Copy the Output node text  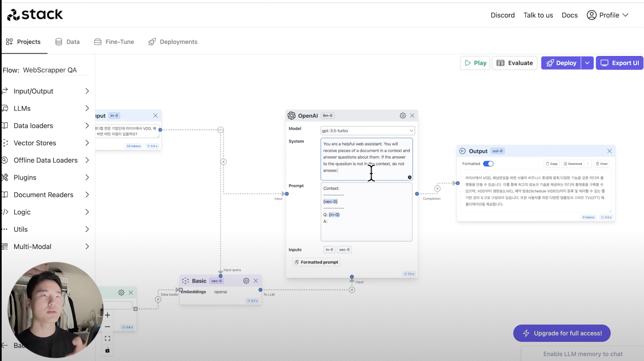click(x=552, y=164)
